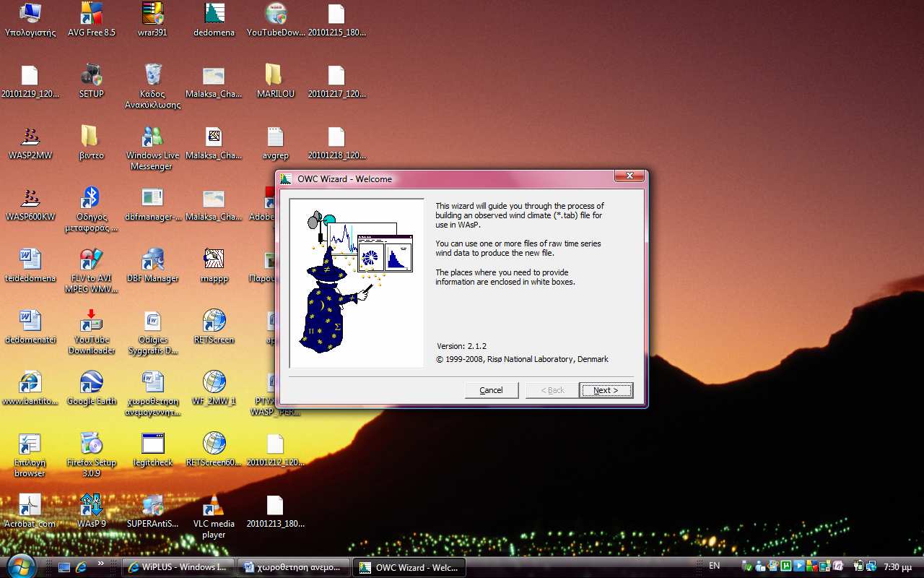Select the SETUP desktop icon
The height and width of the screenshot is (578, 924).
92,82
